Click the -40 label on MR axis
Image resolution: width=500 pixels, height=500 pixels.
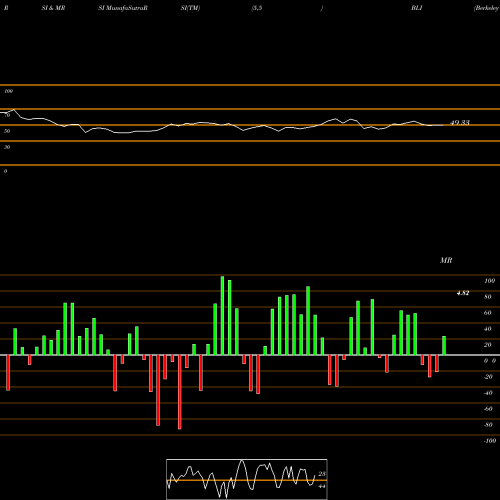pos(488,393)
